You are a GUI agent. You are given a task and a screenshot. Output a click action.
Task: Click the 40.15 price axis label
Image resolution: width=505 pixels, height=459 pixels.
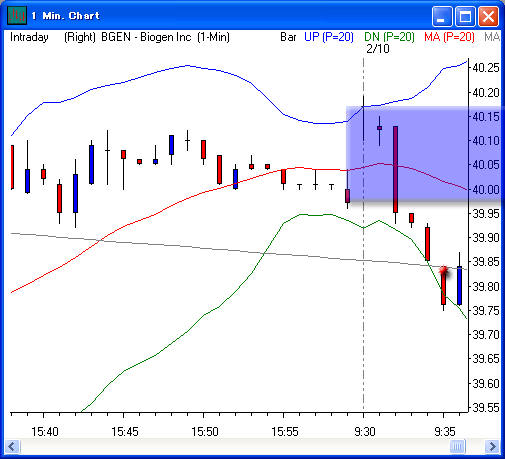[486, 117]
